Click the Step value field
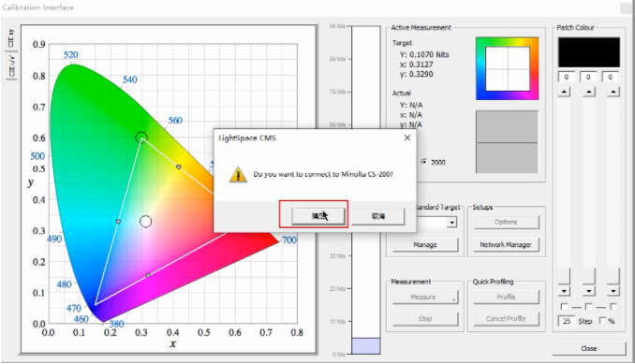The image size is (635, 364). click(567, 321)
